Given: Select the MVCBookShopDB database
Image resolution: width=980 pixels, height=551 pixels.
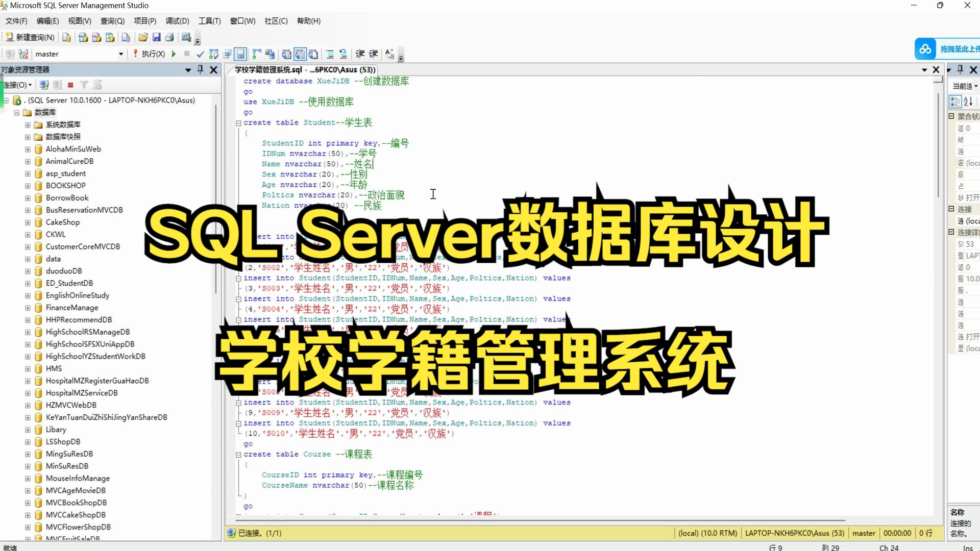Looking at the screenshot, I should click(77, 503).
